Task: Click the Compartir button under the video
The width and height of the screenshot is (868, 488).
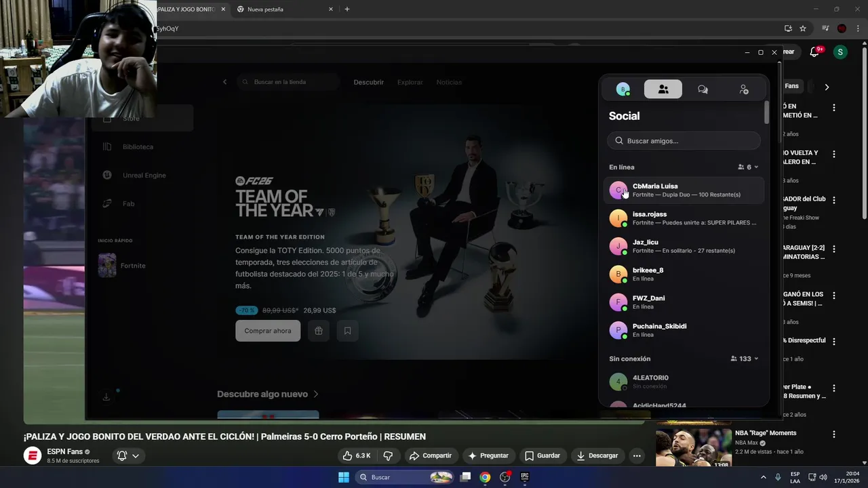Action: pyautogui.click(x=430, y=455)
